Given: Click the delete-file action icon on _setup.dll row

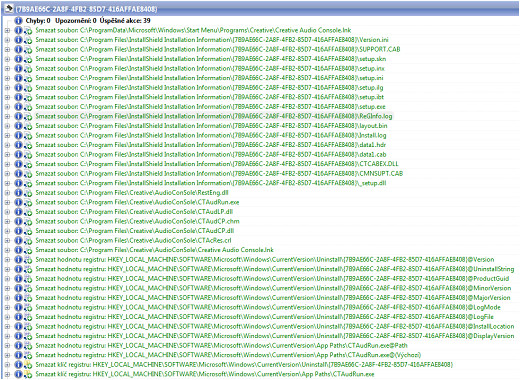Looking at the screenshot, I should 28,183.
